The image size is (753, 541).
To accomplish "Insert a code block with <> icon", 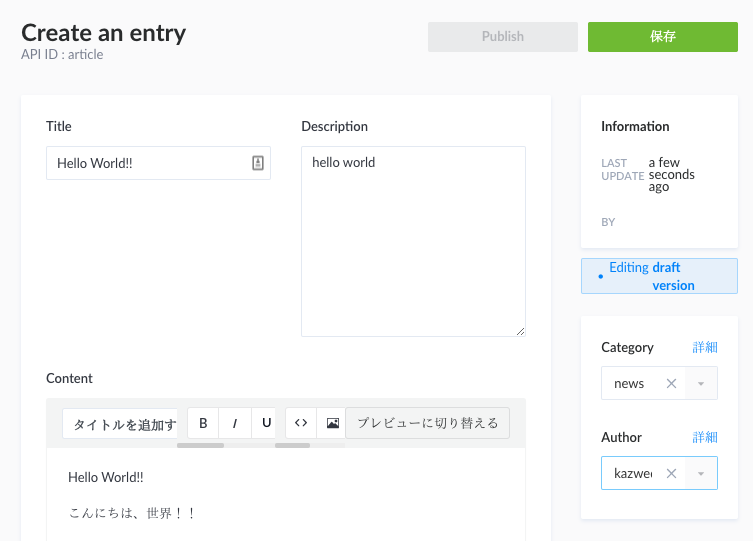I will (300, 423).
